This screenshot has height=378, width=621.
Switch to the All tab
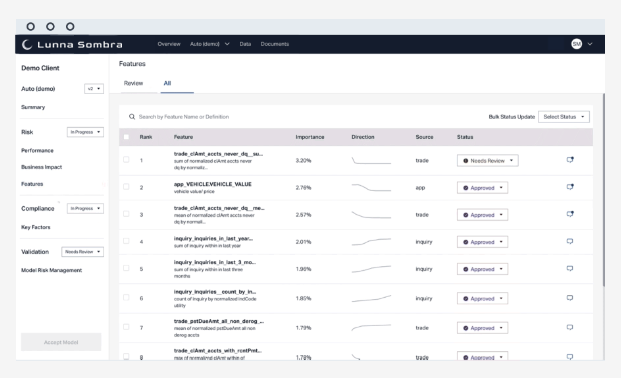(x=168, y=83)
